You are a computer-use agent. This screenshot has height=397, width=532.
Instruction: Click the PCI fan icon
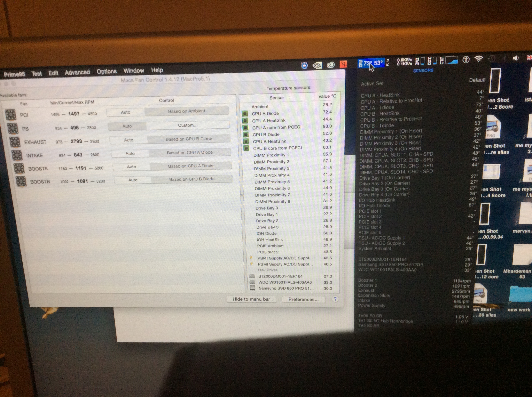pos(11,115)
